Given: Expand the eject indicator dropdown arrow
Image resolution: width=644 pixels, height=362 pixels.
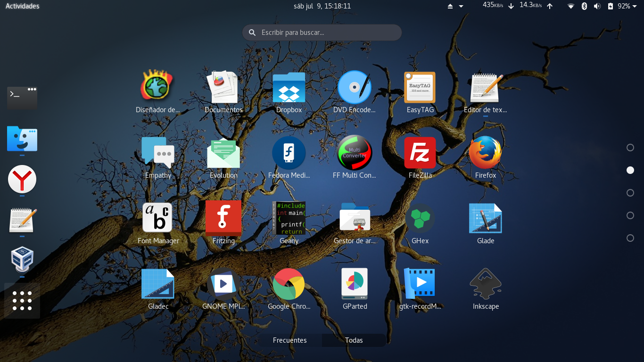Looking at the screenshot, I should tap(461, 6).
